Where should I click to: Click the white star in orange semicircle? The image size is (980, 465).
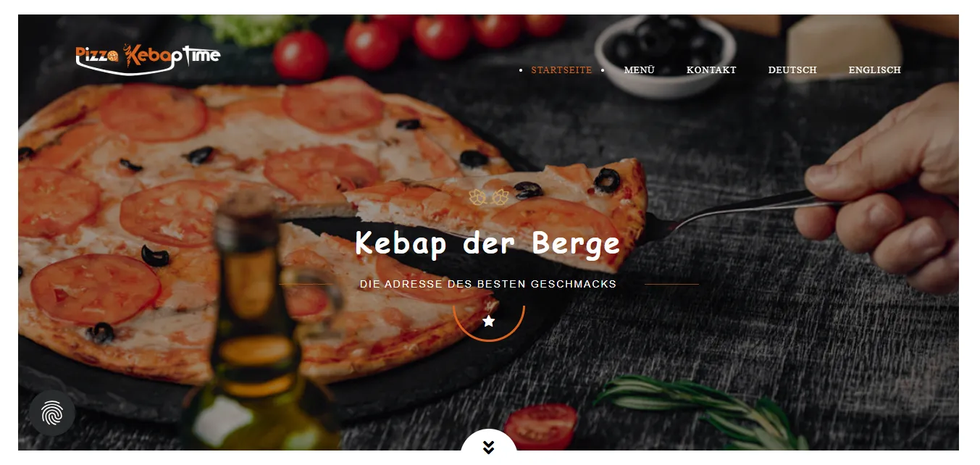tap(489, 321)
